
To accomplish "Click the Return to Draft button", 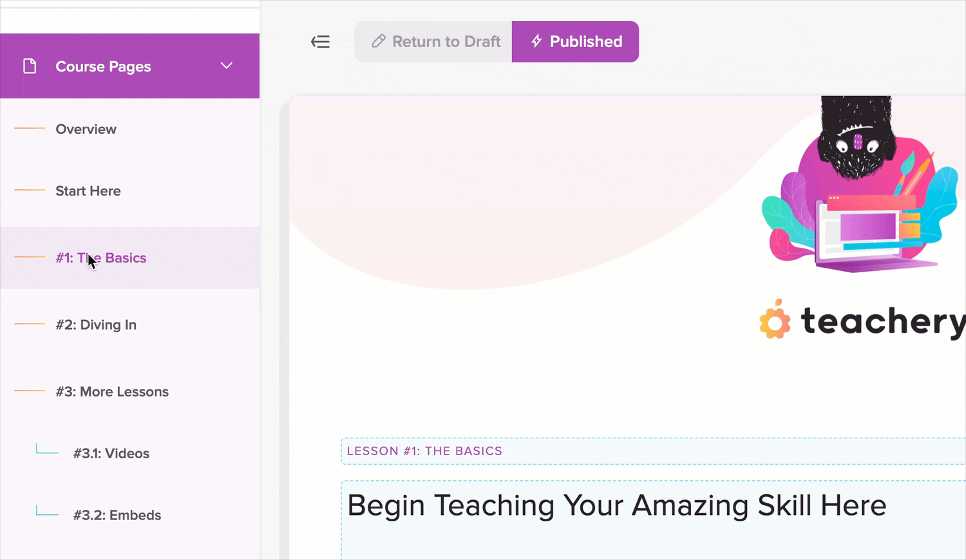I will (x=433, y=42).
